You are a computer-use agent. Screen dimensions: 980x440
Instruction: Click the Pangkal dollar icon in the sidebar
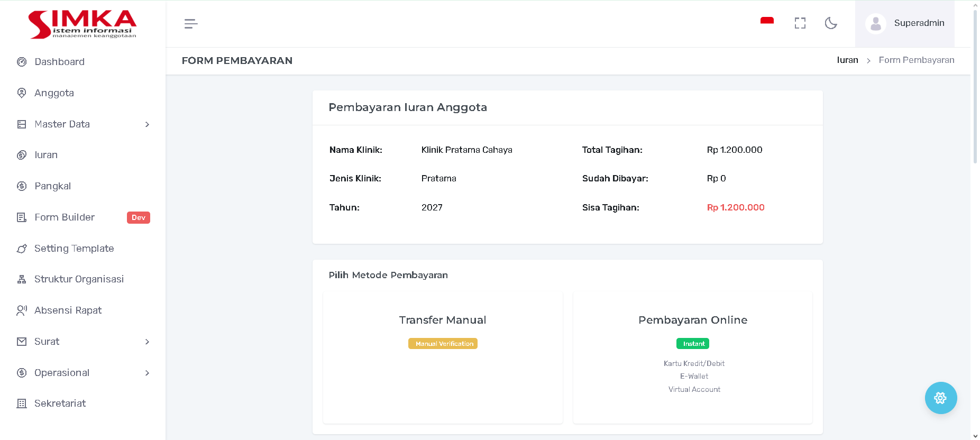(22, 186)
